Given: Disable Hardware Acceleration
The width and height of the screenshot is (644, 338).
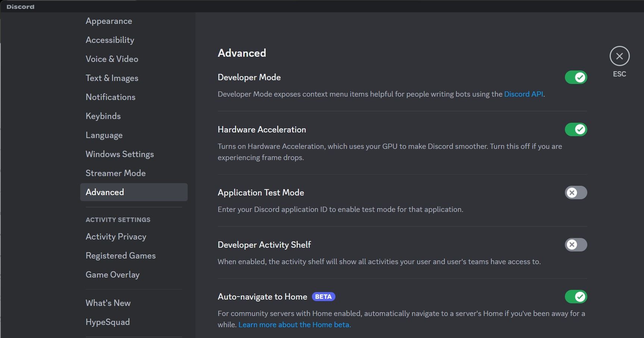Looking at the screenshot, I should click(x=575, y=129).
